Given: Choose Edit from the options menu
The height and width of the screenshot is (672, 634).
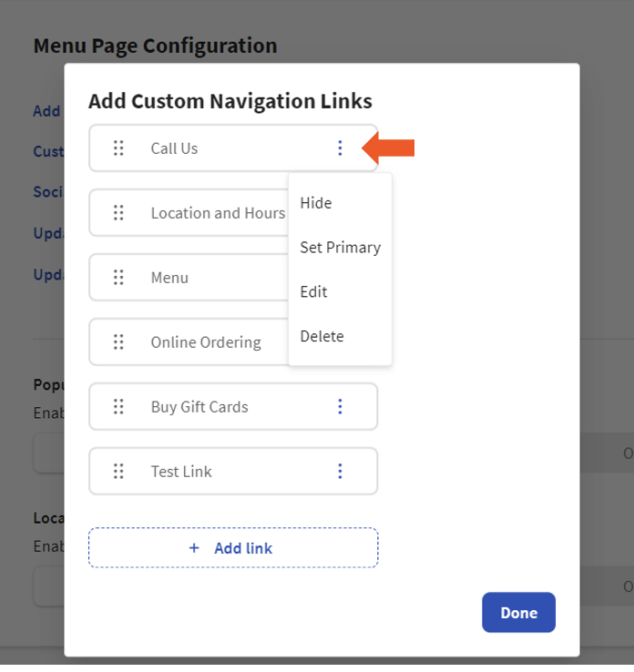Looking at the screenshot, I should pos(313,292).
